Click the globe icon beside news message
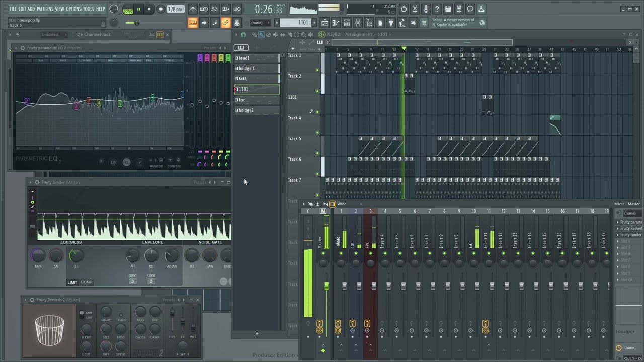Image resolution: width=644 pixels, height=362 pixels. tap(482, 22)
